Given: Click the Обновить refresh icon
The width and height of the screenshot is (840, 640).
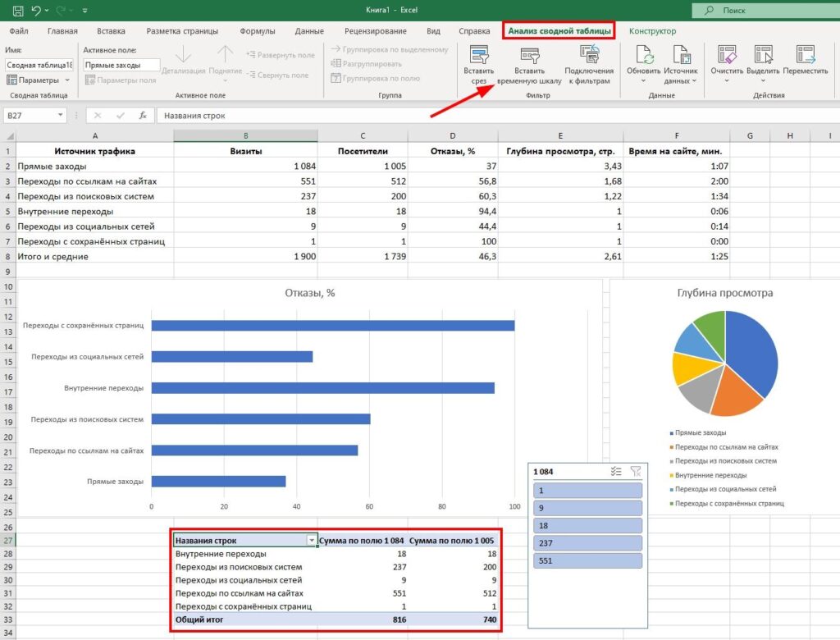Looking at the screenshot, I should pyautogui.click(x=643, y=56).
